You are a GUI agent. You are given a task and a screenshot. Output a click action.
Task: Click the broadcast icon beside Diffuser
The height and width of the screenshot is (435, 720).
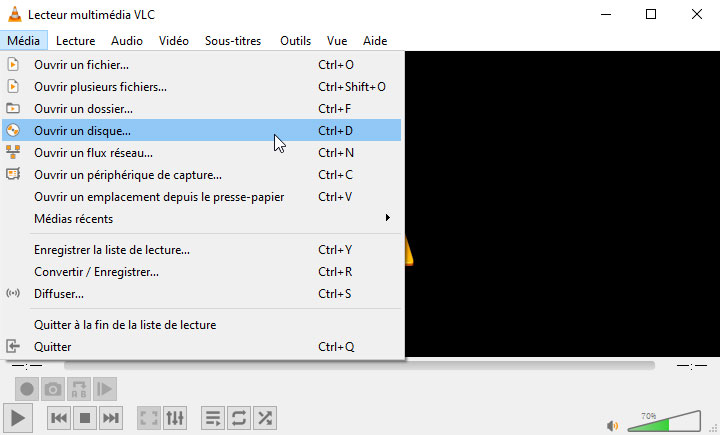coord(13,293)
